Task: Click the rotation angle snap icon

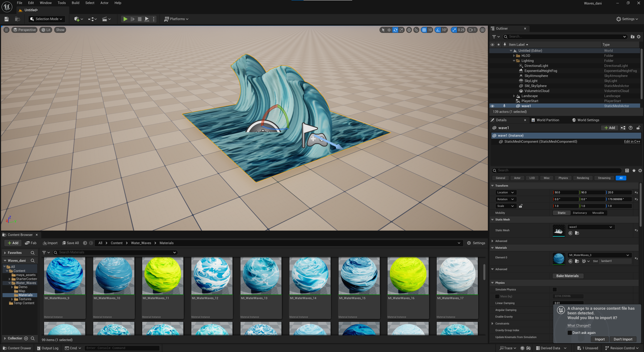Action: coord(438,30)
